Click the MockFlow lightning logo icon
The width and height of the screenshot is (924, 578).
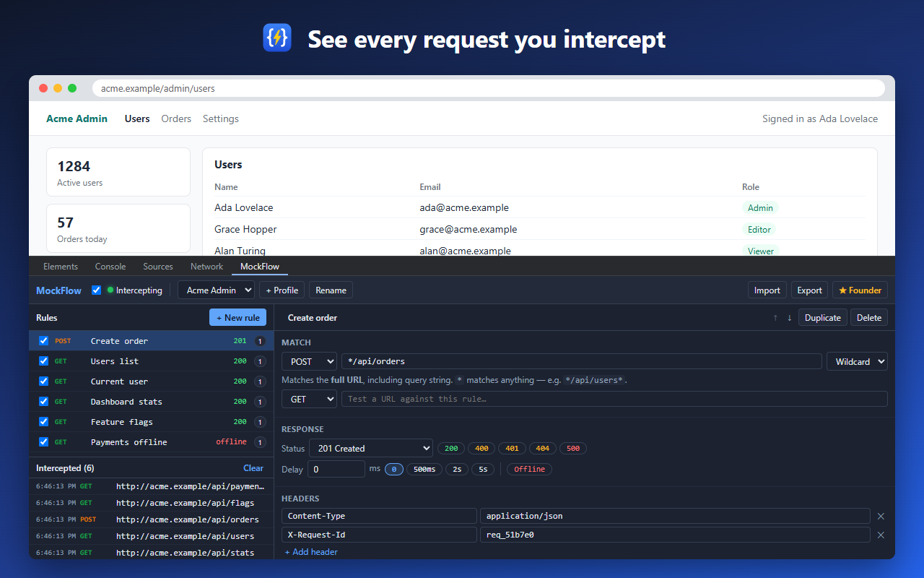tap(277, 38)
